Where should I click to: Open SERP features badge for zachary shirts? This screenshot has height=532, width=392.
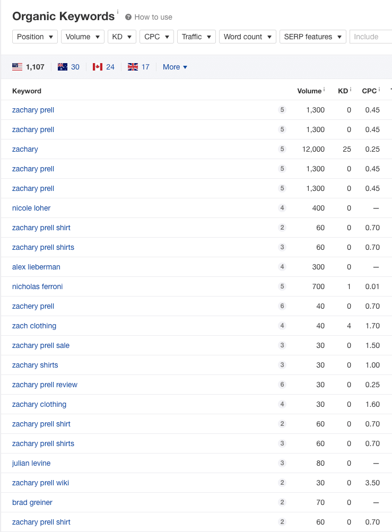282,365
